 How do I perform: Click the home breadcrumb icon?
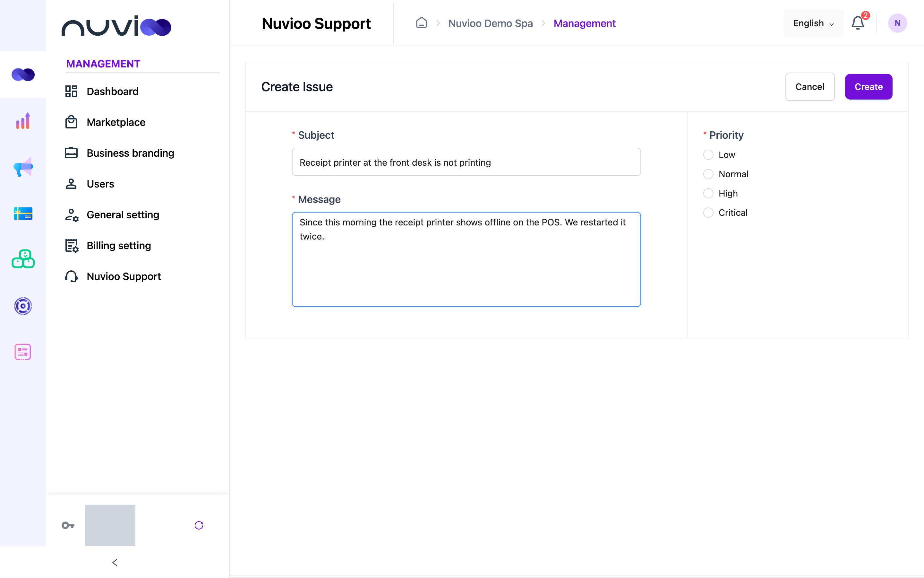[421, 23]
